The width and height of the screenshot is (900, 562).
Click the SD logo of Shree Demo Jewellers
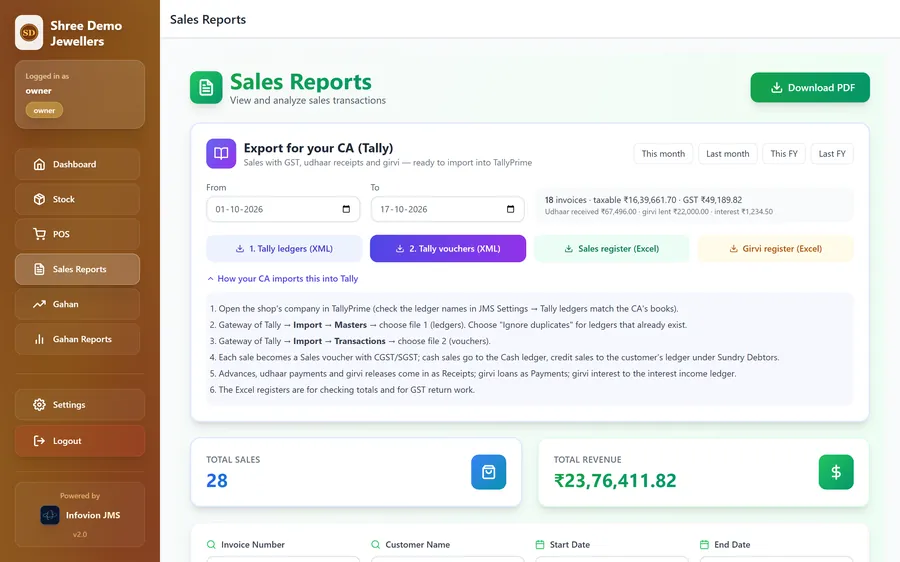[x=29, y=33]
